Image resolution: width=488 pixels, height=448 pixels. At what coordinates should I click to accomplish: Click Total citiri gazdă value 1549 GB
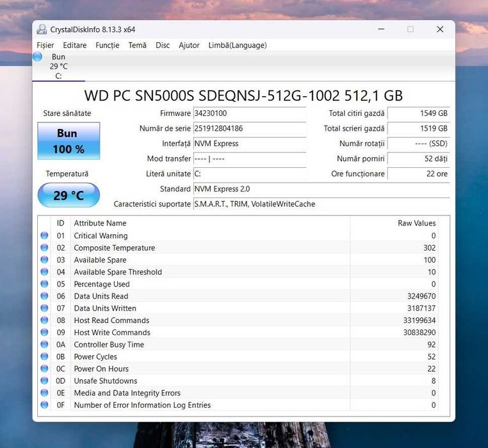[x=419, y=113]
